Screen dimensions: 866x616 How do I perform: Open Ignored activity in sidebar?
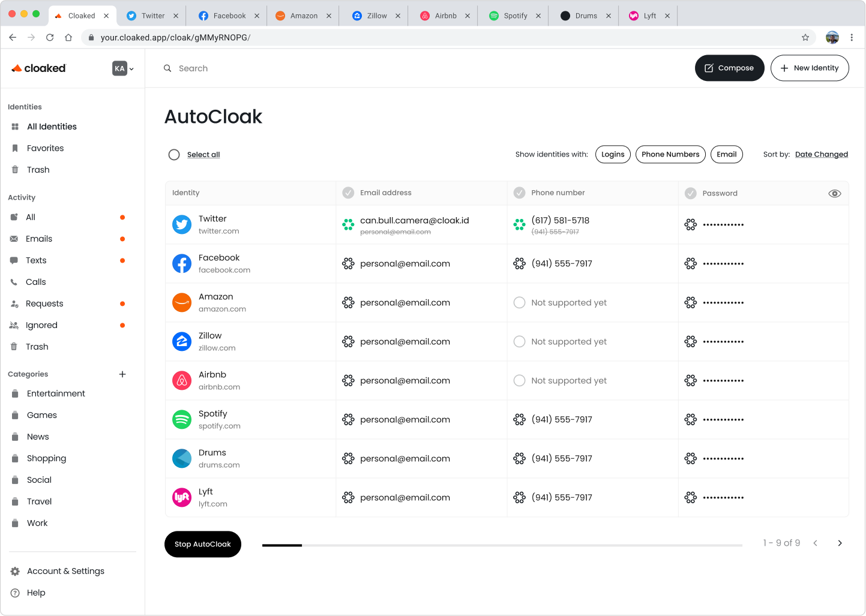41,325
